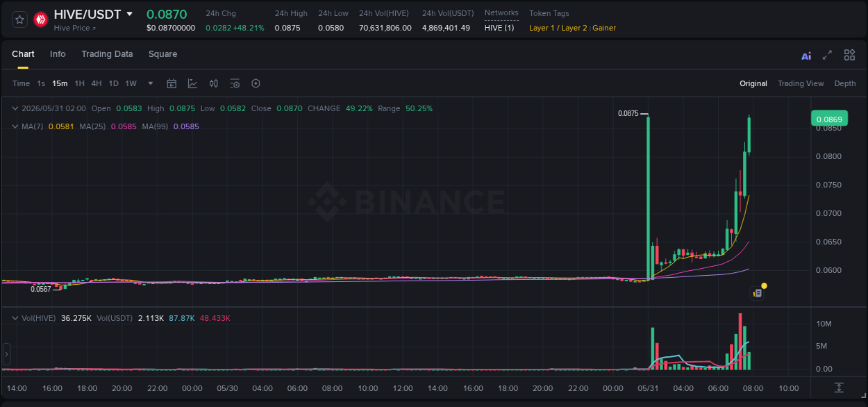The height and width of the screenshot is (407, 868).
Task: Click the 0.0875 high price marker
Action: (x=628, y=113)
